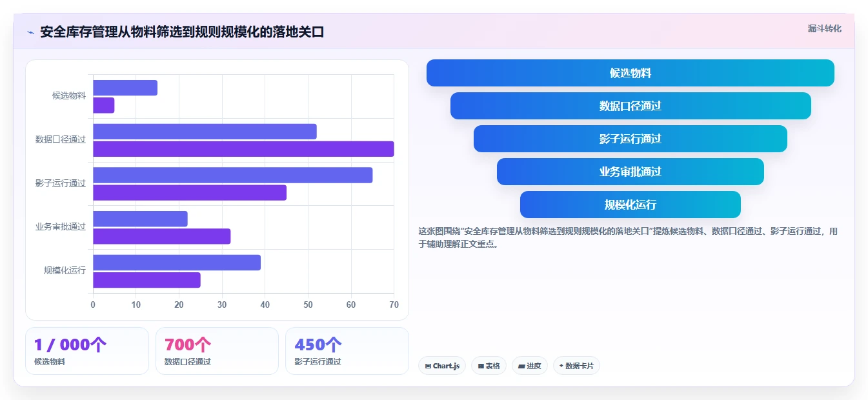Image resolution: width=868 pixels, height=400 pixels.
Task: Select the 数据卡片 chip
Action: 576,366
